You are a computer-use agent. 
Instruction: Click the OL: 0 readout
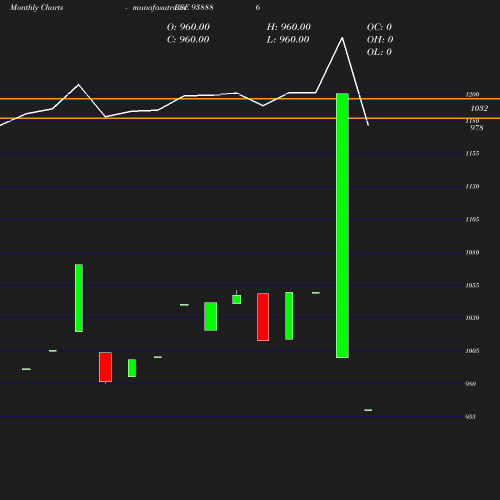point(379,52)
